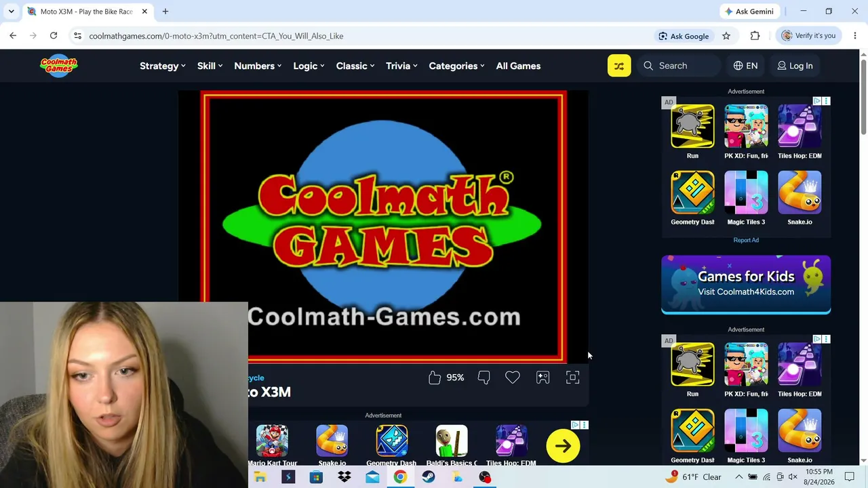Click the yellow arrow to see more games
This screenshot has height=488, width=868.
[563, 446]
